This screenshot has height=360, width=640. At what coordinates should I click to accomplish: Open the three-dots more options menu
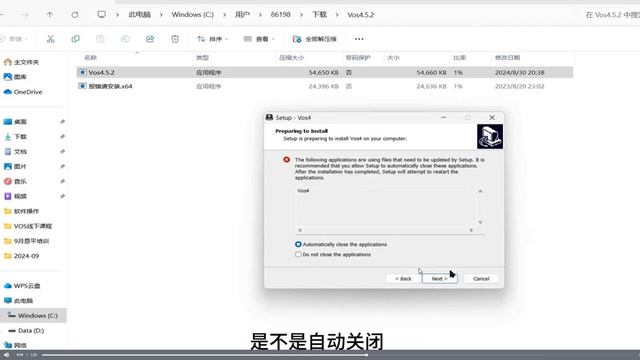(x=359, y=39)
